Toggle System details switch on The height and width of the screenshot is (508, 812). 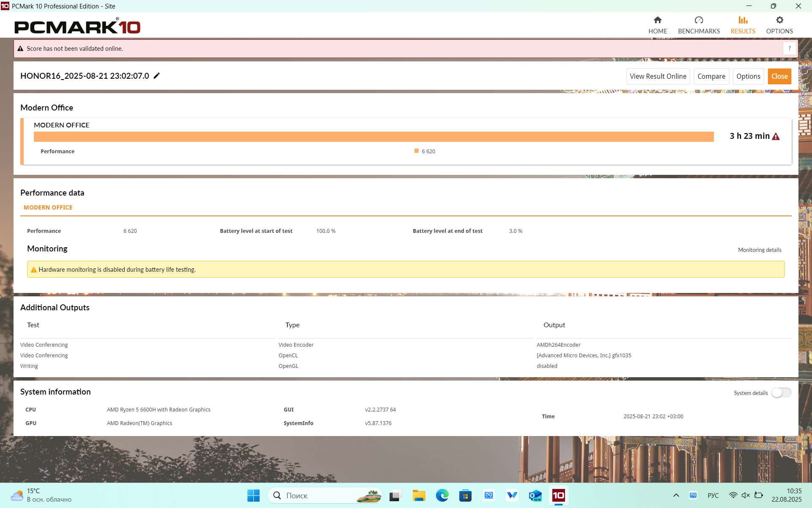[x=781, y=393]
